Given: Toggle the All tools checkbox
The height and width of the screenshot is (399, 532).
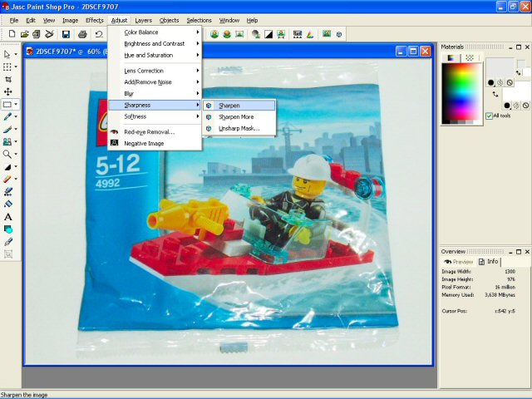Looking at the screenshot, I should [489, 116].
